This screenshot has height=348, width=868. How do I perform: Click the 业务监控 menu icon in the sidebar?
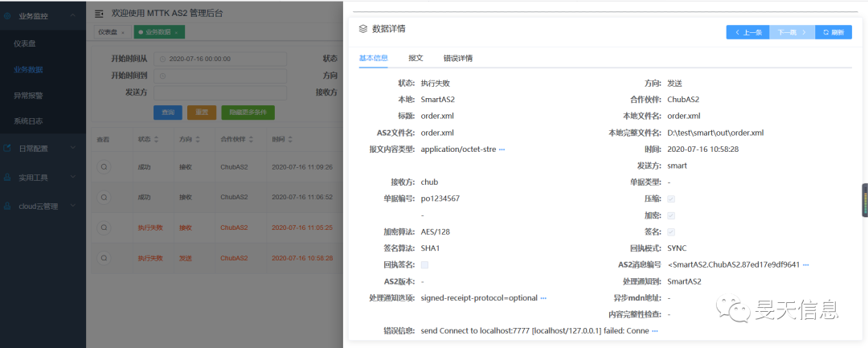pos(7,16)
